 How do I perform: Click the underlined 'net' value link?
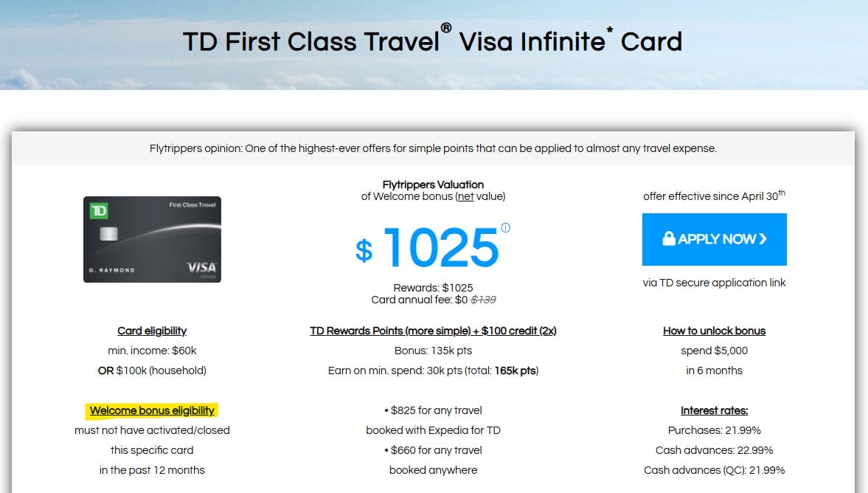click(x=465, y=196)
